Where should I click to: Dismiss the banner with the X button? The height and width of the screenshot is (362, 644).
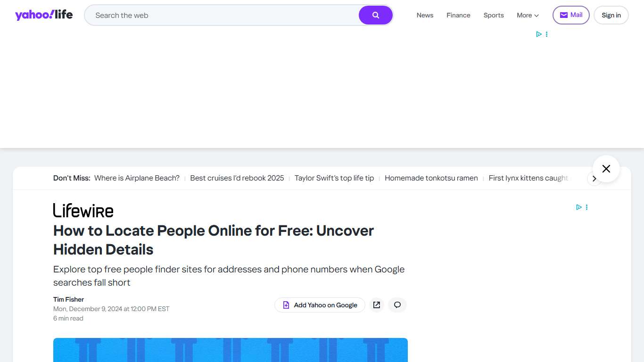coord(606,168)
